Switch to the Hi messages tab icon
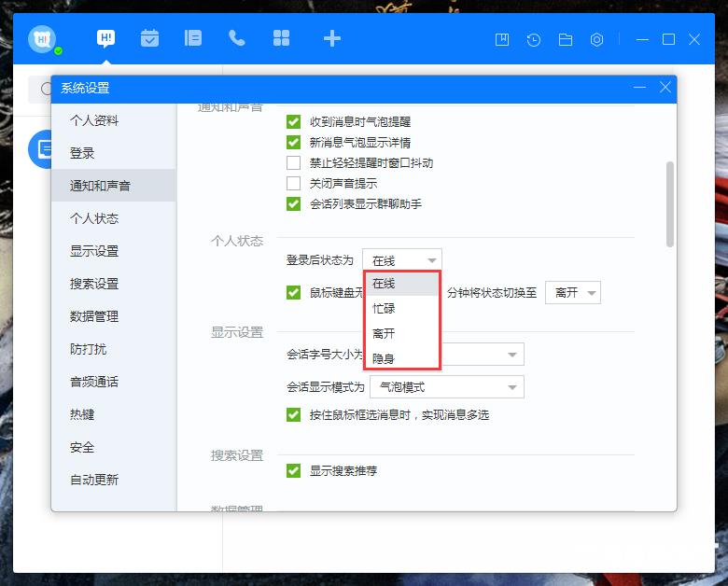The image size is (728, 586). coord(105,38)
